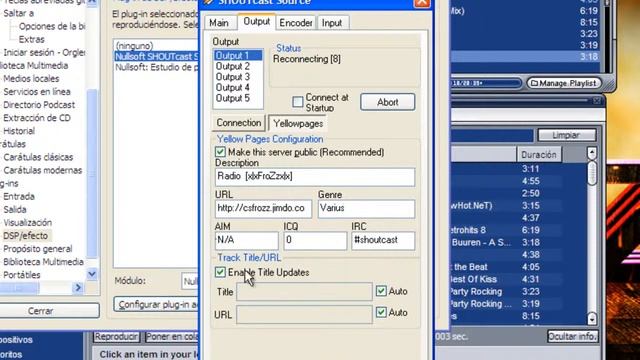Select the Output tab
640x360 pixels.
[x=256, y=22]
